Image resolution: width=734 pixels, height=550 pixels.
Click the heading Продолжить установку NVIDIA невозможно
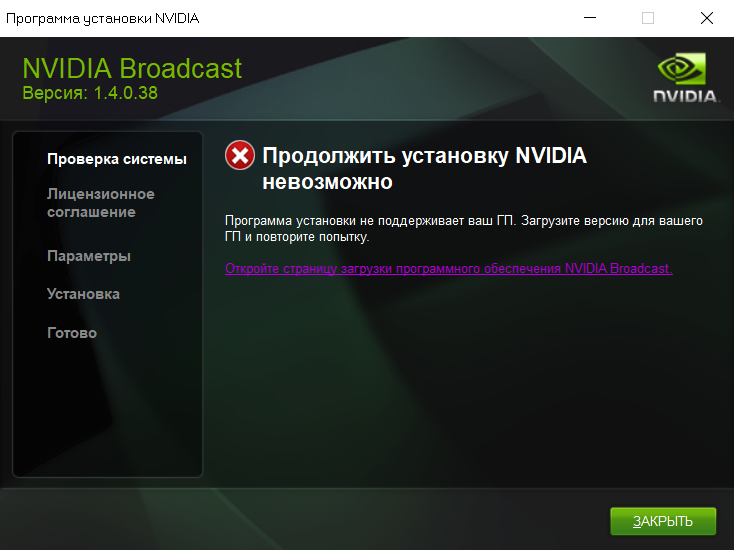click(x=424, y=169)
